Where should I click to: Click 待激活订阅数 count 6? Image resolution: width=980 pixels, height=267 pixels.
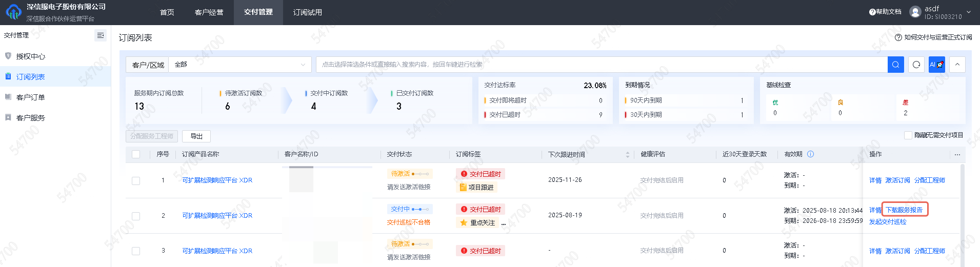(x=228, y=106)
